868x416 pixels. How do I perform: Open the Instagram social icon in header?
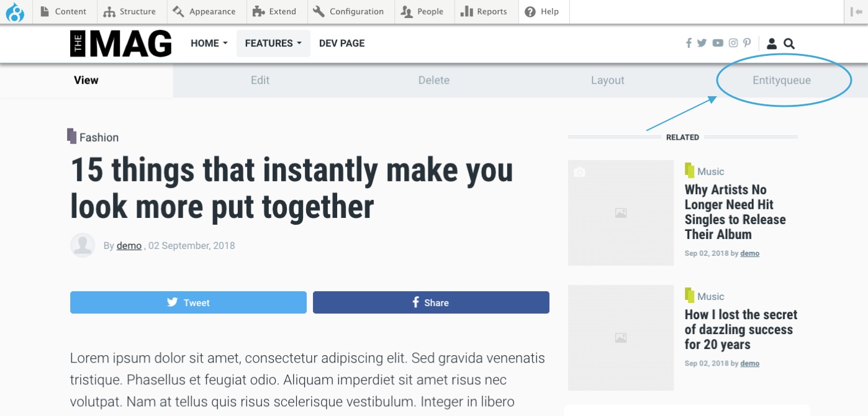click(x=733, y=43)
